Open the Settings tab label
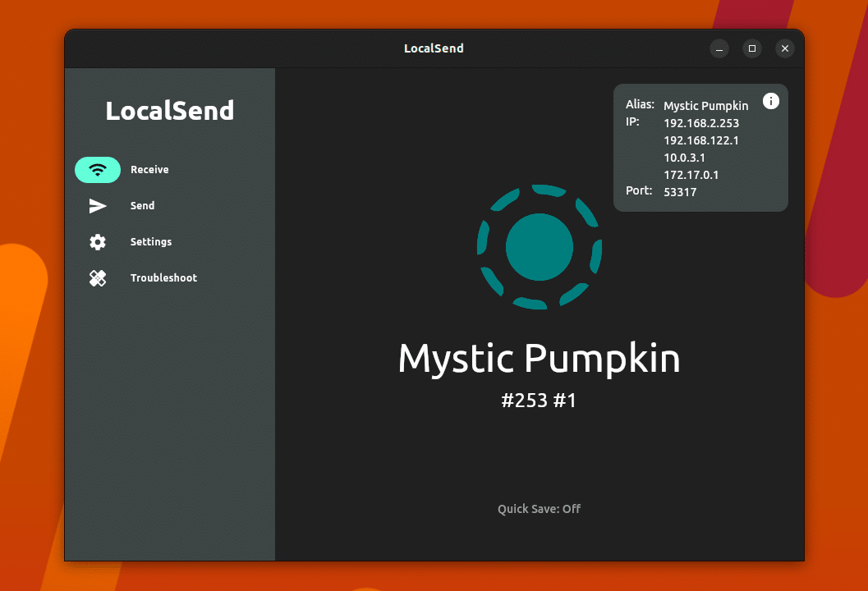868x591 pixels. [150, 242]
